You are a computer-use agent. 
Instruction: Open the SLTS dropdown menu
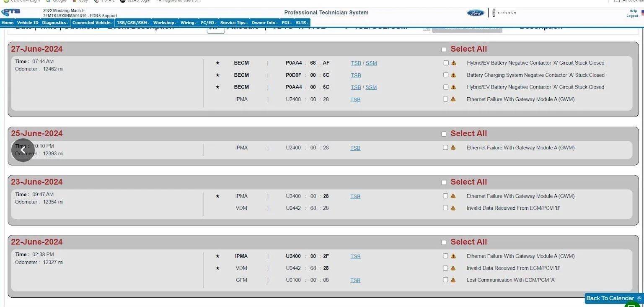(302, 23)
